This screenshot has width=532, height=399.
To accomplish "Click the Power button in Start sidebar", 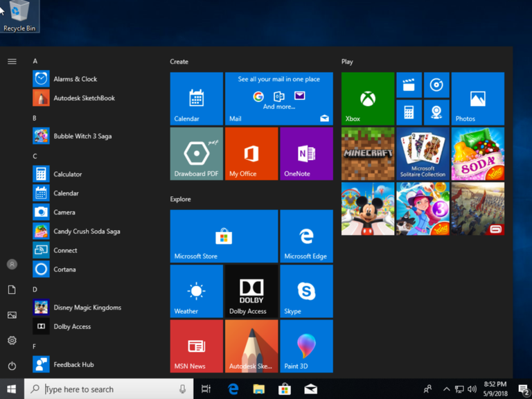I will (12, 366).
